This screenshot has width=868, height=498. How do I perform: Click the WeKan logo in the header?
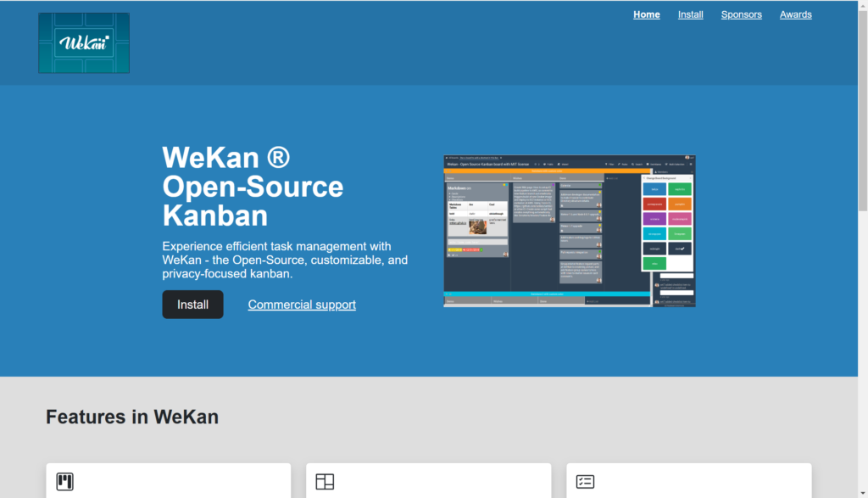pyautogui.click(x=84, y=42)
